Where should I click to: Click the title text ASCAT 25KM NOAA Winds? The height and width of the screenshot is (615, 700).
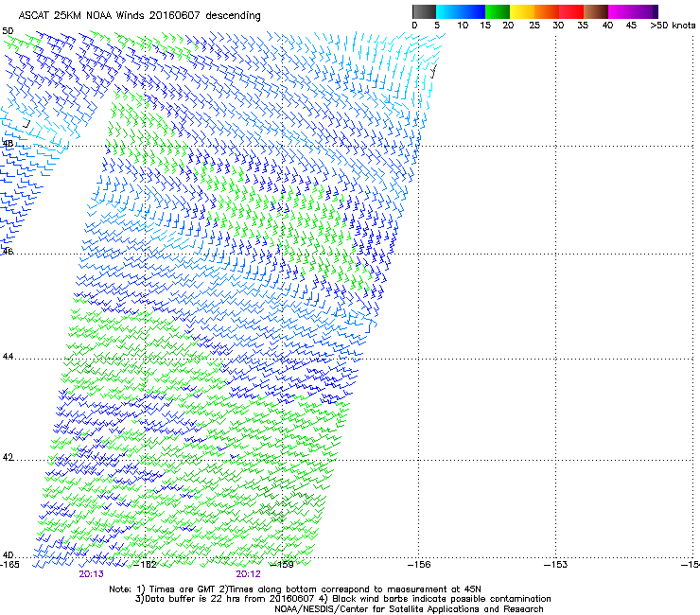(81, 15)
